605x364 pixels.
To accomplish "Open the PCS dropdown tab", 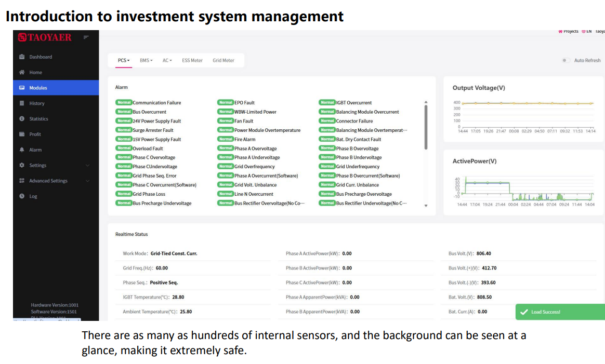I will point(124,61).
